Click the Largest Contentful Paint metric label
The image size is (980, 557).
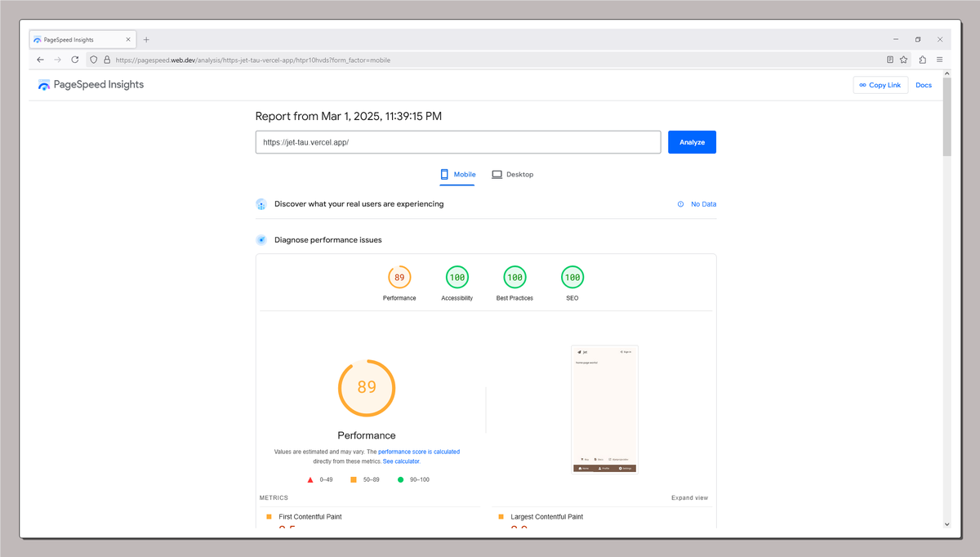coord(547,517)
